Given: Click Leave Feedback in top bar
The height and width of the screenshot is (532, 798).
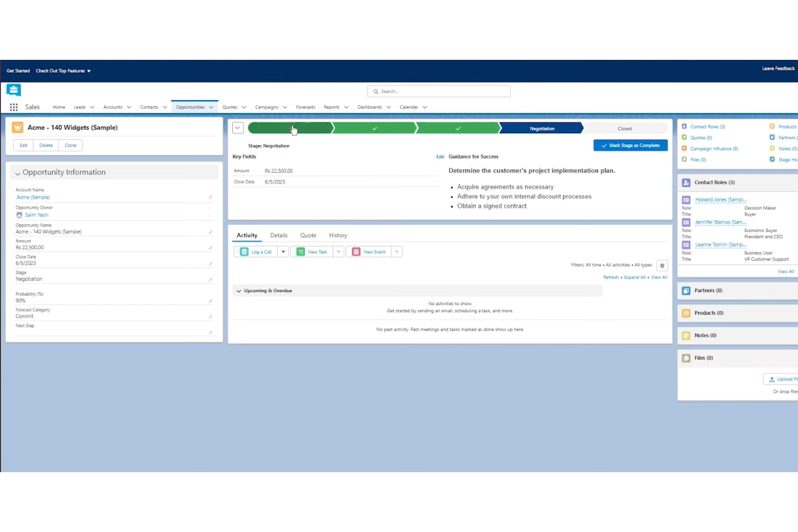Looking at the screenshot, I should 778,68.
